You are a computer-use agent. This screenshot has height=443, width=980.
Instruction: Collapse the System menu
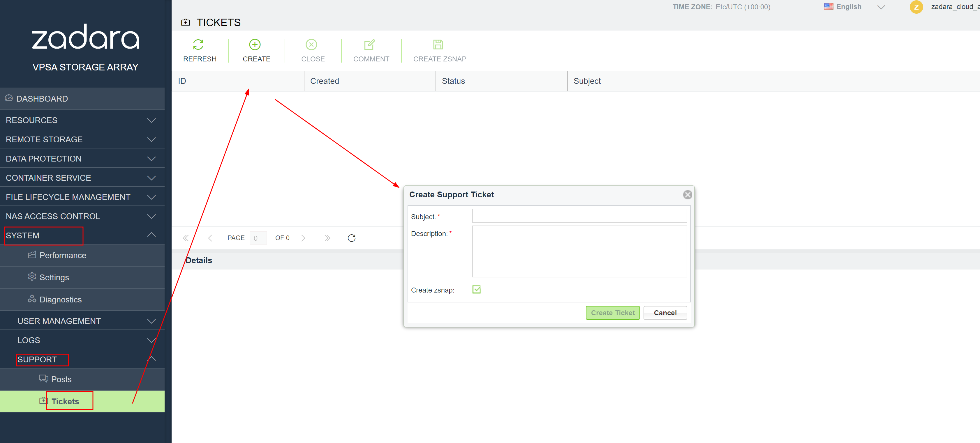[x=82, y=235]
